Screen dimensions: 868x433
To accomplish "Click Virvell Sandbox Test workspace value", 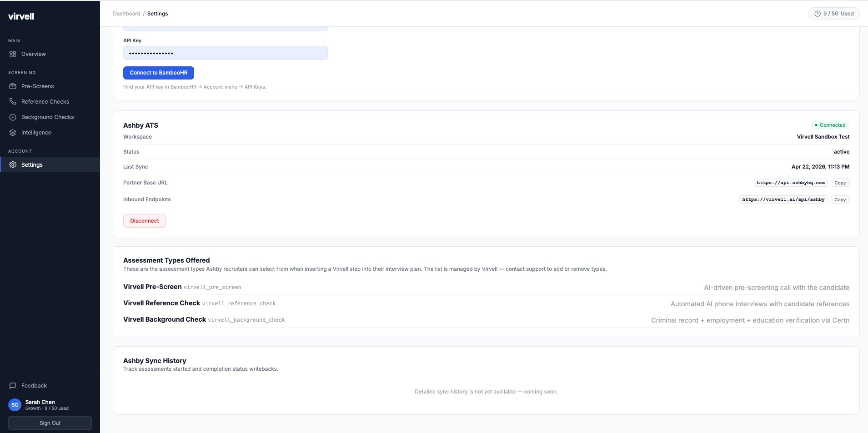I will pyautogui.click(x=823, y=137).
